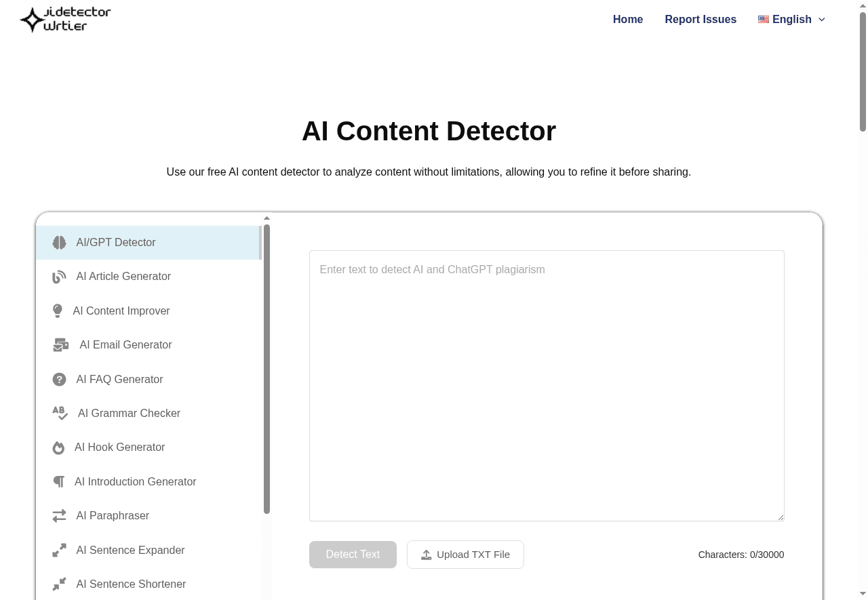Click the AI Content Improver lightbulb icon
Image resolution: width=868 pixels, height=600 pixels.
(58, 311)
